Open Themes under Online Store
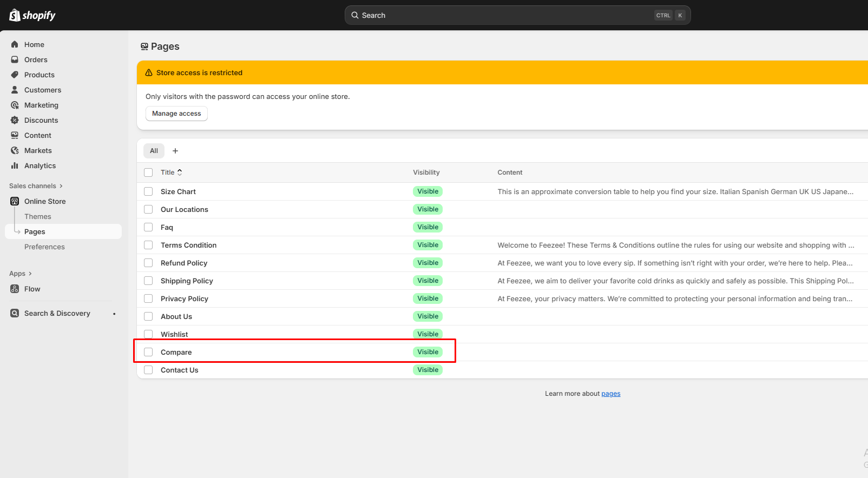Screen dimensions: 868x478 coord(38,216)
